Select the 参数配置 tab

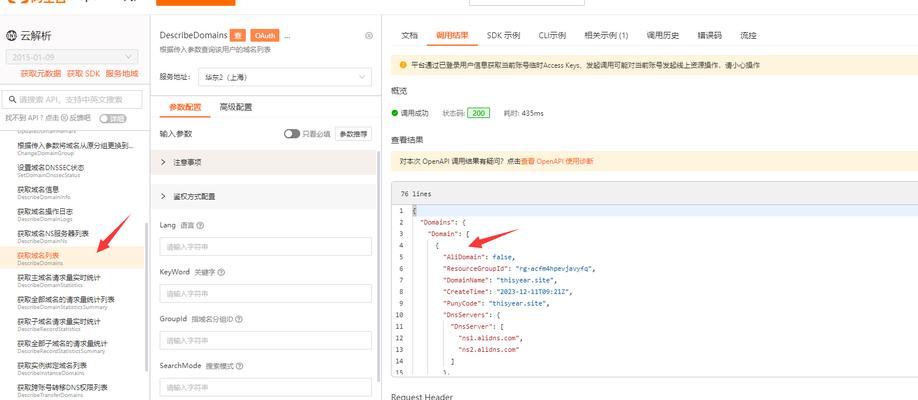pyautogui.click(x=185, y=107)
